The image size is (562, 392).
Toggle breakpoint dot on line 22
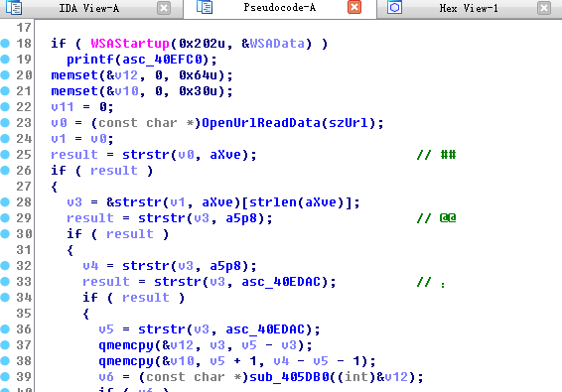point(5,107)
